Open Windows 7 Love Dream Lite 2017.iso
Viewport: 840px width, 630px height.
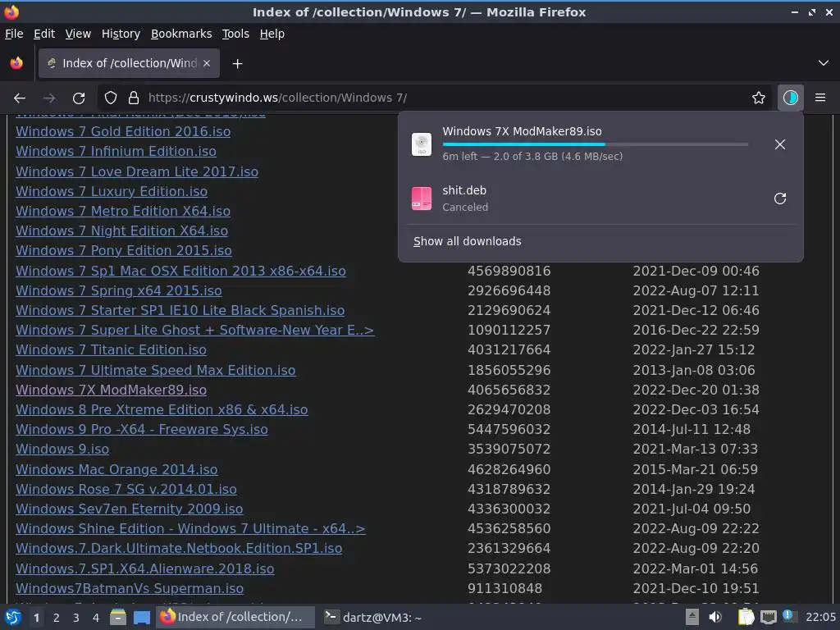(137, 171)
